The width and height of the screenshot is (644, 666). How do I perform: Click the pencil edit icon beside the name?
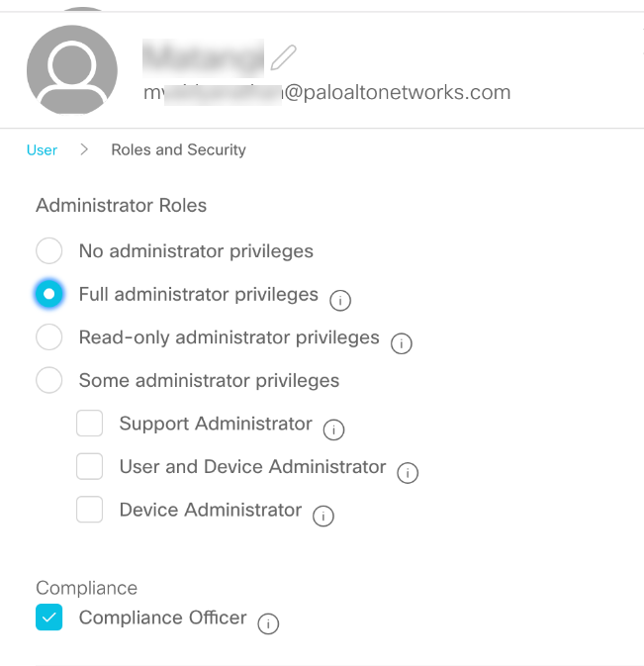[x=284, y=57]
